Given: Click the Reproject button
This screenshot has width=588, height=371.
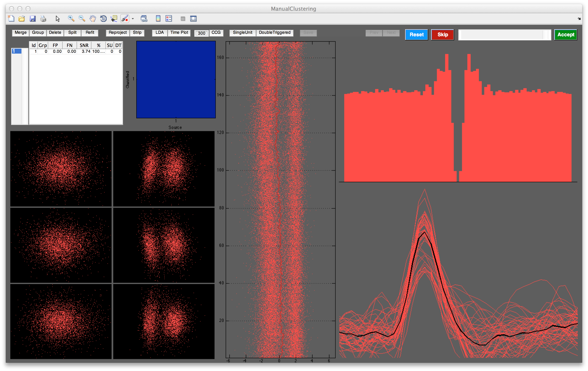Looking at the screenshot, I should pyautogui.click(x=118, y=33).
